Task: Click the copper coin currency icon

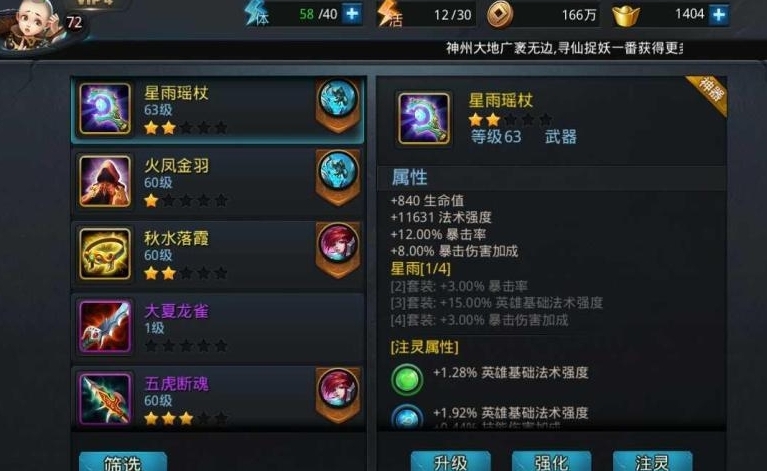Action: point(500,15)
